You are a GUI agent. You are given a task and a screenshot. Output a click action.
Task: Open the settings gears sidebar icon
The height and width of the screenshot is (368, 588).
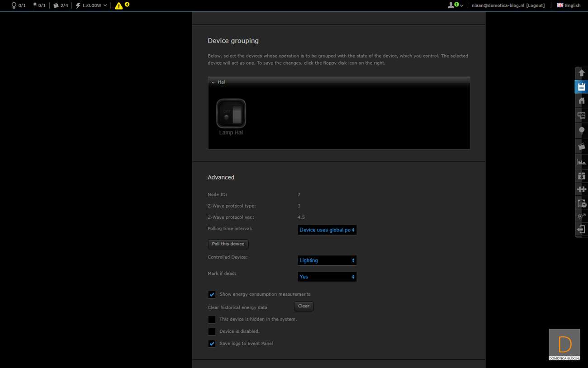581,216
